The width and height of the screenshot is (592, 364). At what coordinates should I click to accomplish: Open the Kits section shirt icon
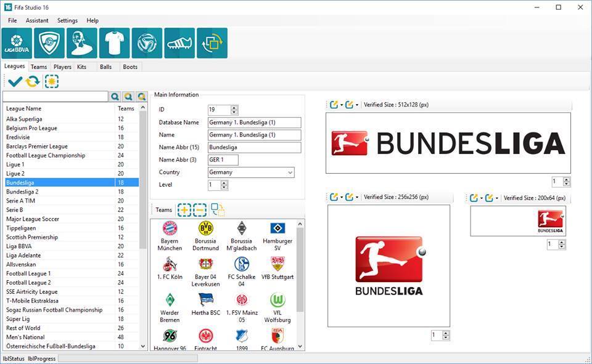[x=115, y=43]
